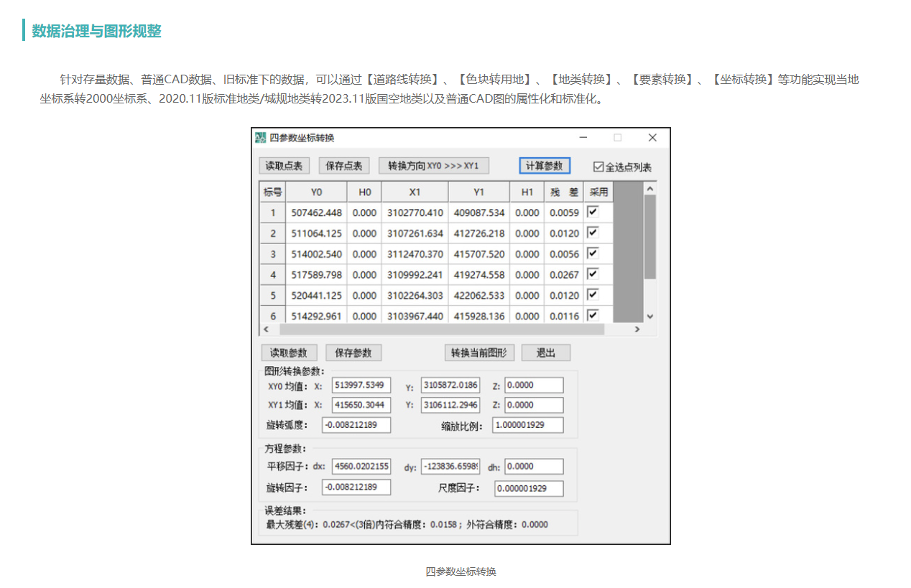911x588 pixels.
Task: Click the table scroll down arrow
Action: pos(650,316)
